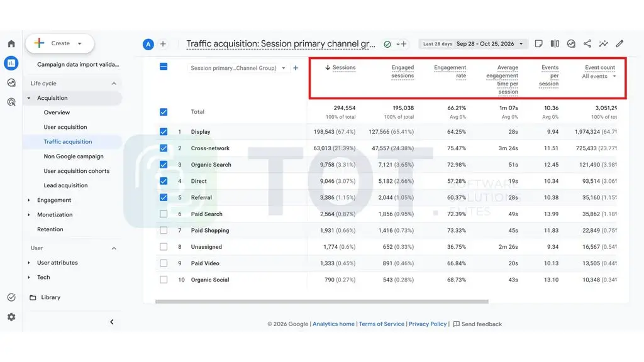Check the Paid Video row checkbox

pyautogui.click(x=164, y=263)
